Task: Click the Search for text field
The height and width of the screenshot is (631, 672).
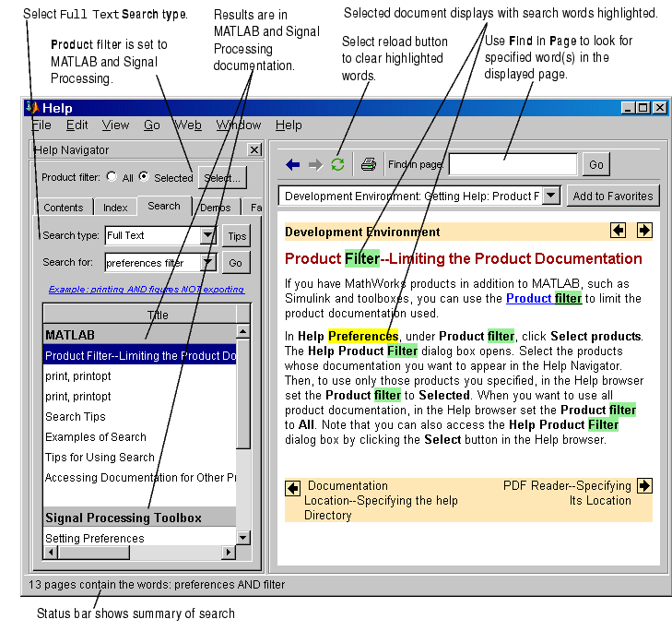Action: (153, 263)
